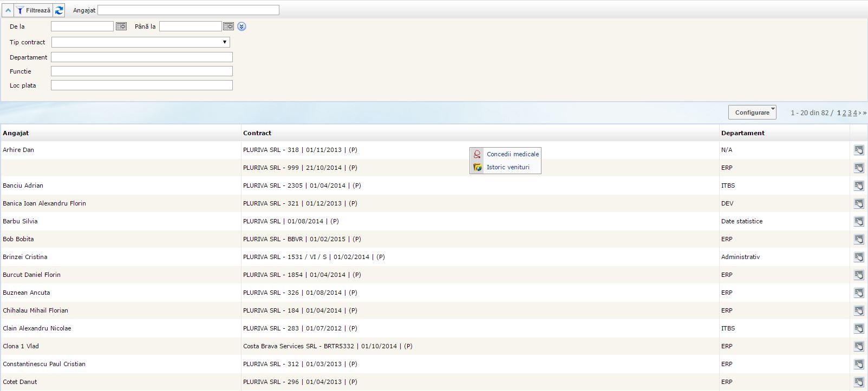868x391 pixels.
Task: Go to page 3 of results
Action: 850,113
